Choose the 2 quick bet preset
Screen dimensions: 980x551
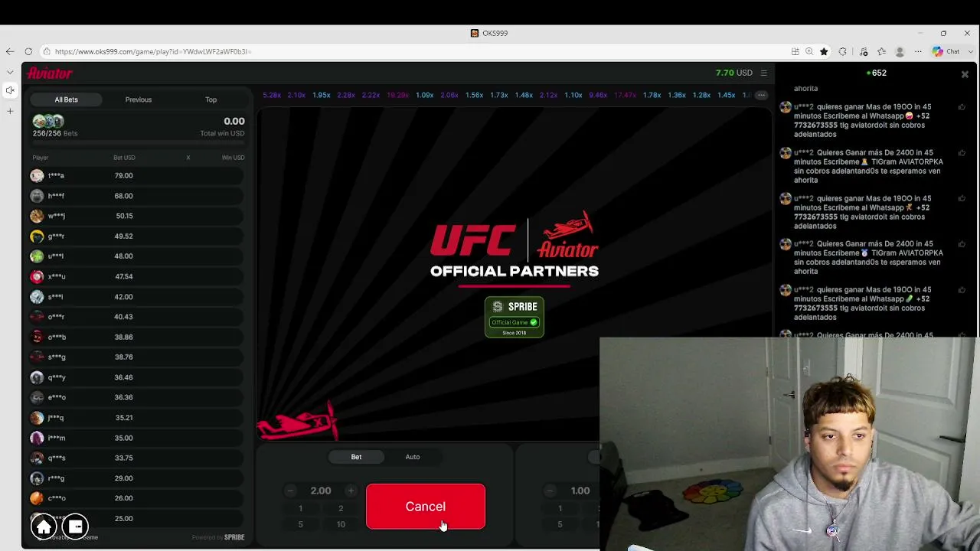pyautogui.click(x=341, y=508)
